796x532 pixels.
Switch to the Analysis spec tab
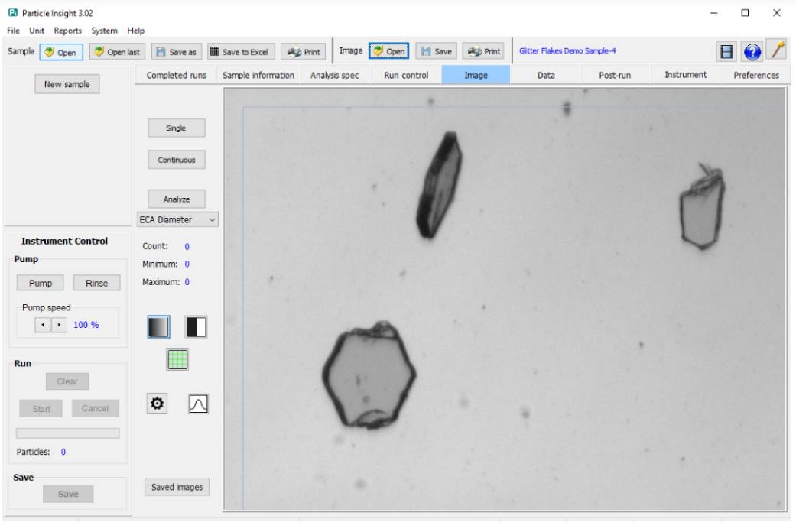335,75
